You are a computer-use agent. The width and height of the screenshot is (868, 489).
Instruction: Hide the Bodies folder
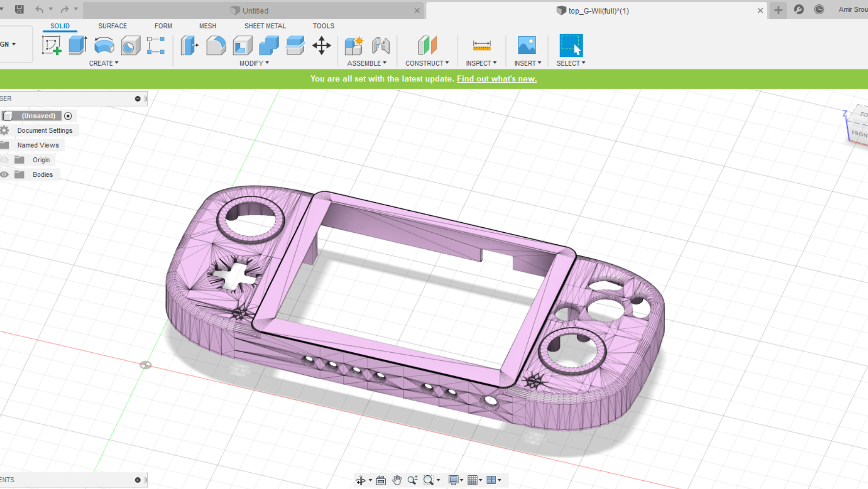pyautogui.click(x=4, y=174)
